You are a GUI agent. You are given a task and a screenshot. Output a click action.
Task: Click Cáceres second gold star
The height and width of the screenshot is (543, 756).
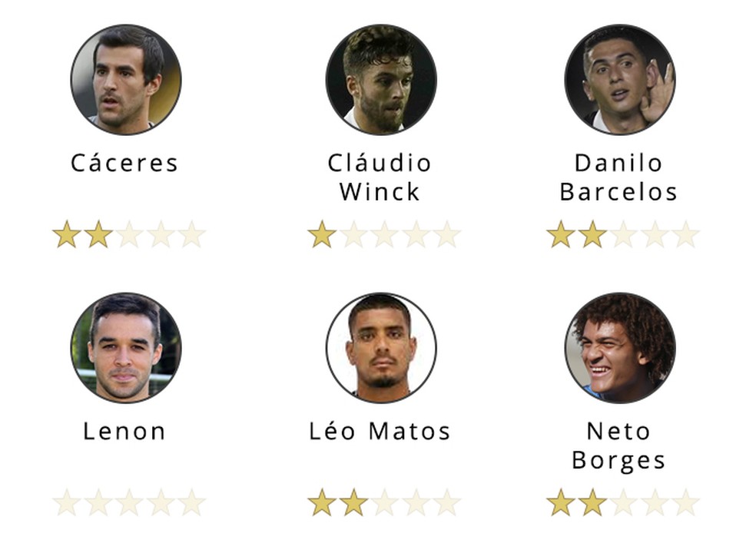[98, 234]
